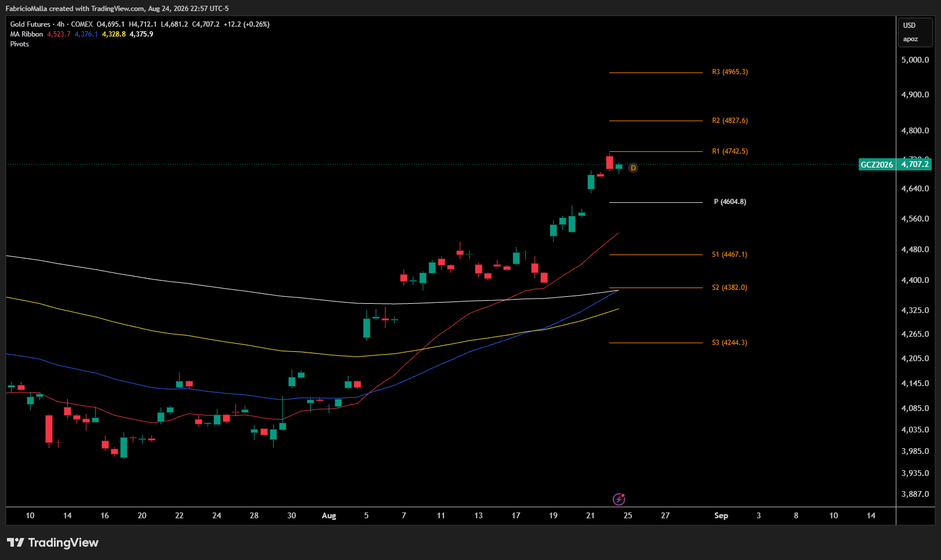This screenshot has width=941, height=560.
Task: Click the 5,000.0 price axis label
Action: point(915,60)
